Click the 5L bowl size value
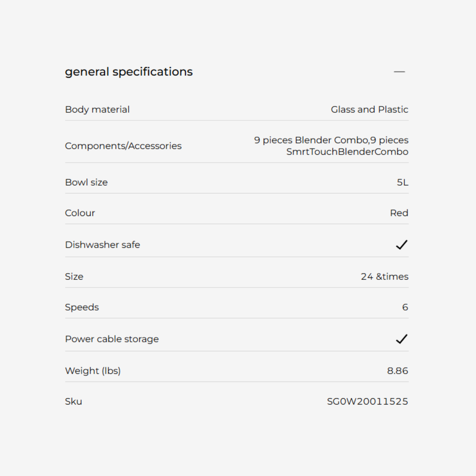This screenshot has width=476, height=476. [x=402, y=182]
